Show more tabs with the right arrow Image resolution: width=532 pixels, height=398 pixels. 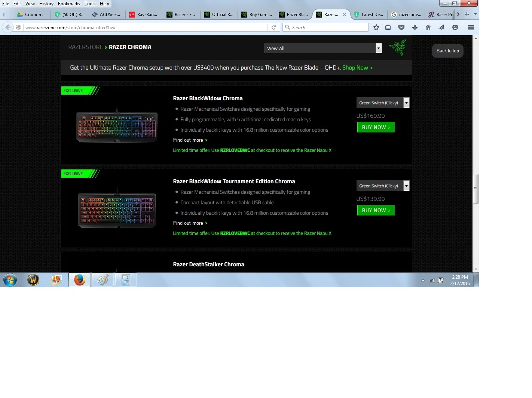point(458,14)
